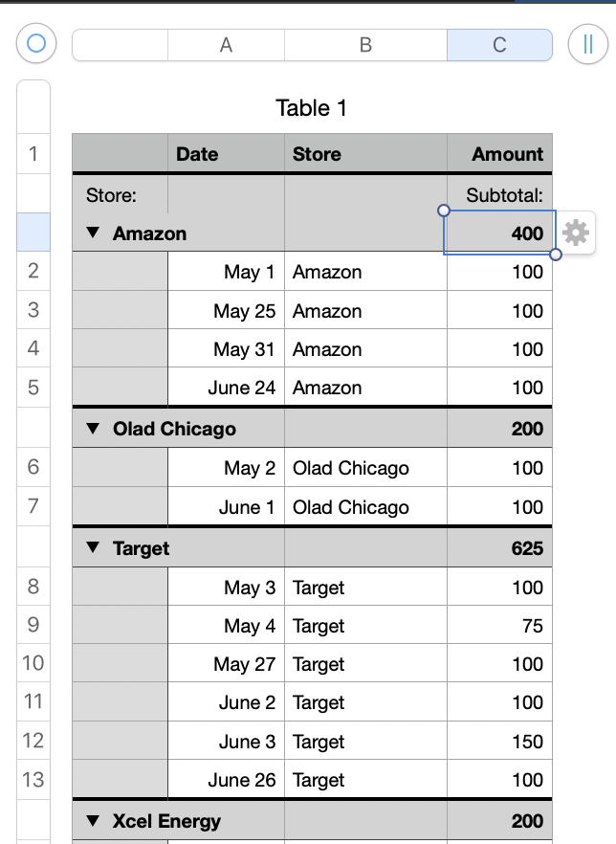Collapse the Xcel Energy category group
Viewport: 616px width, 844px height.
[93, 821]
